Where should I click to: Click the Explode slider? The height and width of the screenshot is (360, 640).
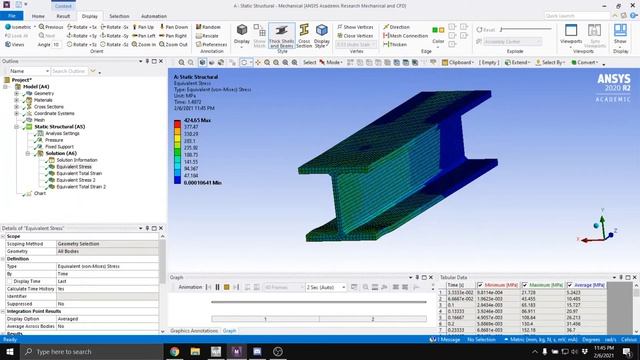pyautogui.click(x=526, y=29)
